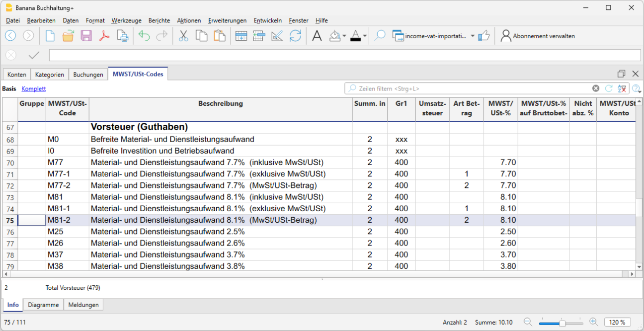Open the Meldungen bottom tab

(x=83, y=305)
